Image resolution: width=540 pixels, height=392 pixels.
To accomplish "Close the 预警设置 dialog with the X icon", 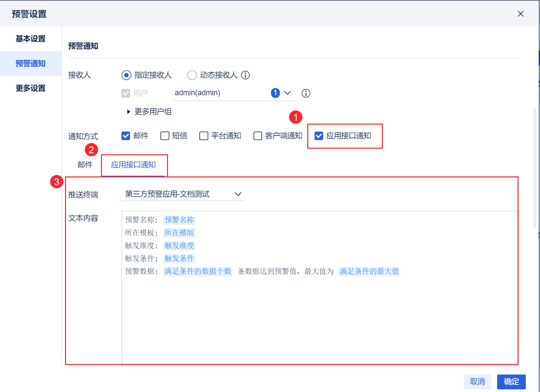I will coord(521,14).
